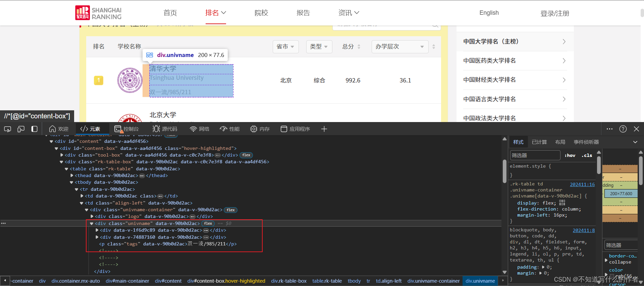Open the 欢迎 welcome tab
This screenshot has height=286, width=644.
pos(59,129)
